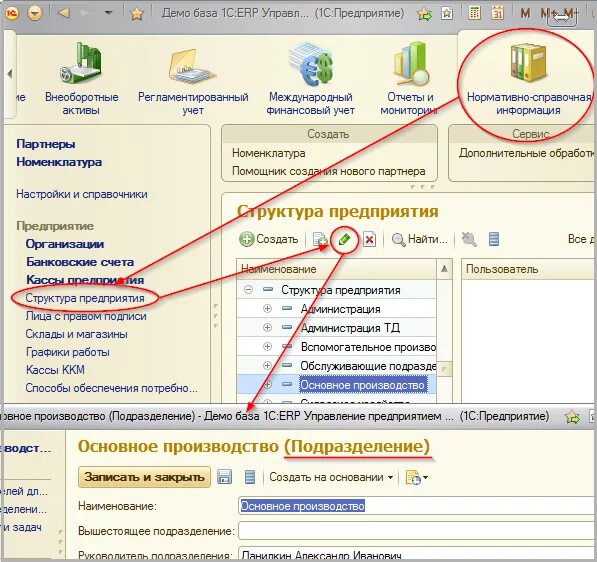
Task: Open Отчеты и мониторинг section
Action: pos(410,79)
